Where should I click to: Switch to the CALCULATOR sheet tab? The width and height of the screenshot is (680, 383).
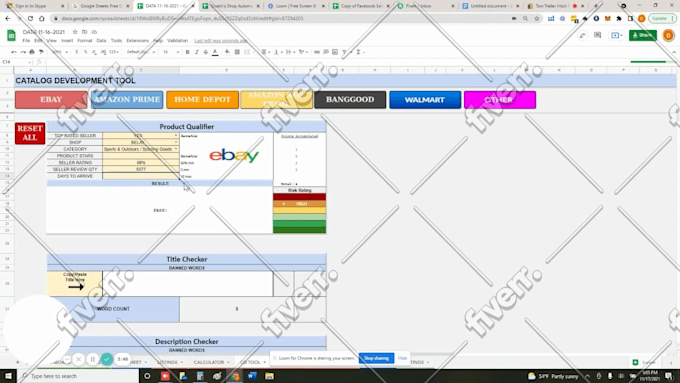click(x=211, y=362)
